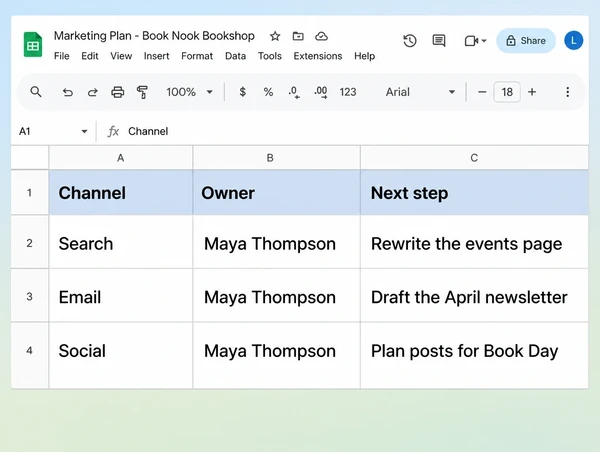The width and height of the screenshot is (600, 452).
Task: Open the Tools menu
Action: [x=270, y=56]
